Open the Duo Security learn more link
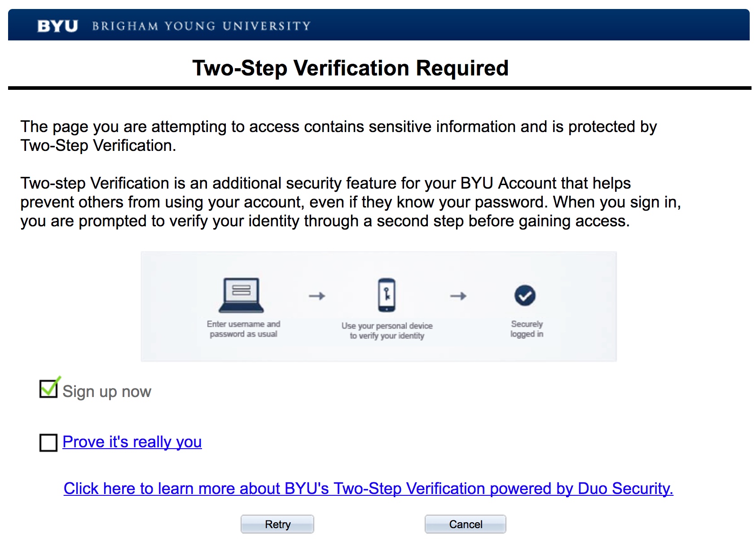This screenshot has height=547, width=756. [x=369, y=489]
